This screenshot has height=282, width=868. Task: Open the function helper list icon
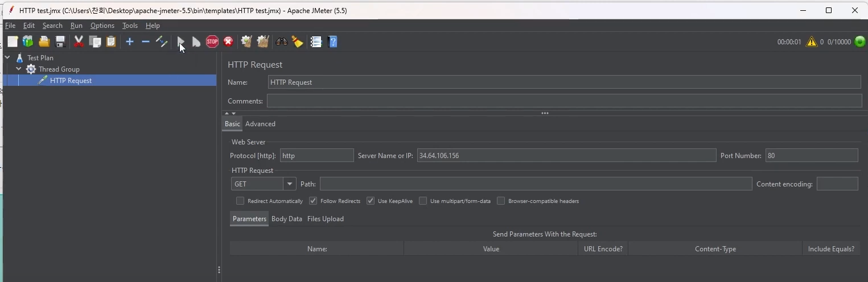pos(316,42)
